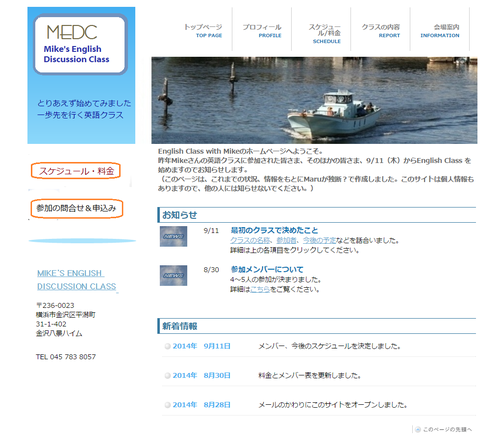Click the スケジュール・料金 sidebar button
This screenshot has height=441, width=500.
pyautogui.click(x=76, y=171)
